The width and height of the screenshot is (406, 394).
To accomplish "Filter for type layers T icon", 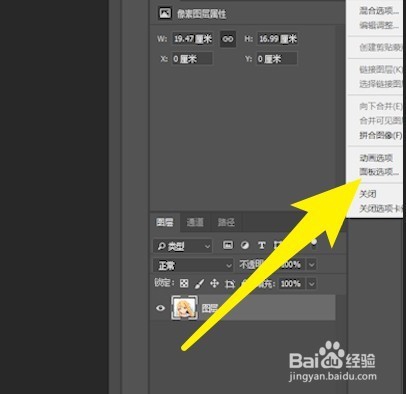I will point(262,245).
